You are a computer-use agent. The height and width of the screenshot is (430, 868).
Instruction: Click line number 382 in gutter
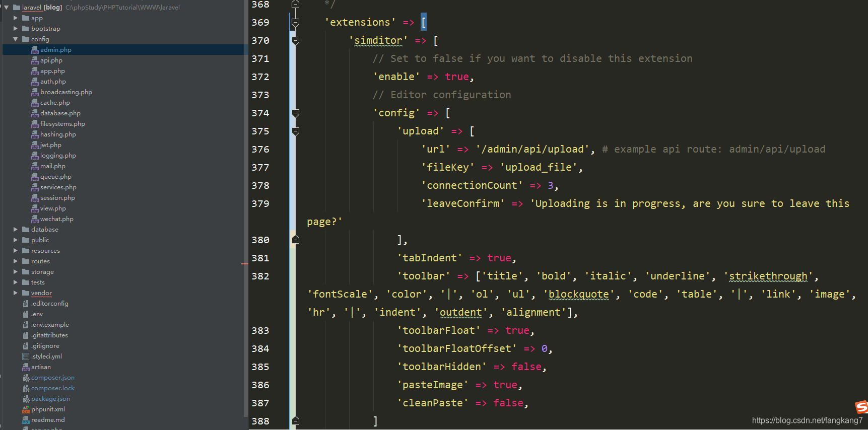260,276
